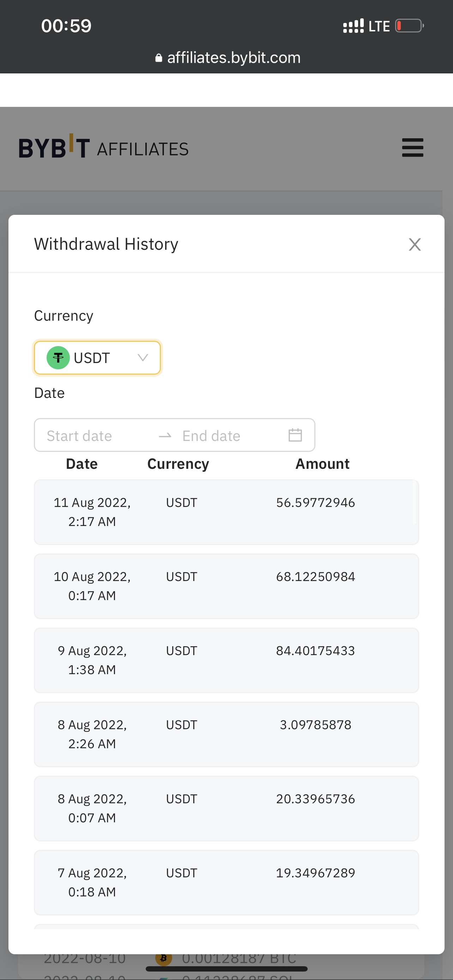The width and height of the screenshot is (453, 980).
Task: Click the Currency column header in table
Action: coord(178,464)
